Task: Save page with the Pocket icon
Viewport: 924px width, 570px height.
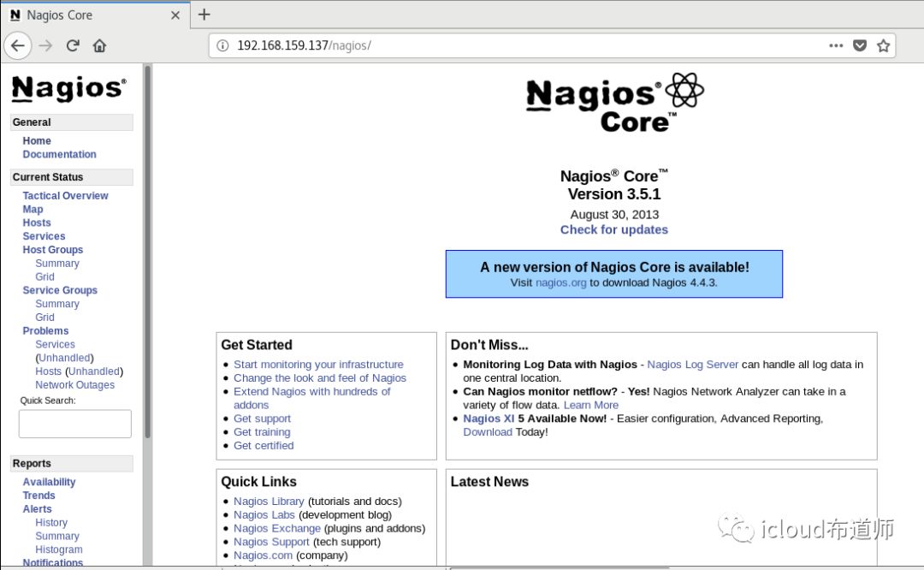Action: pos(860,45)
